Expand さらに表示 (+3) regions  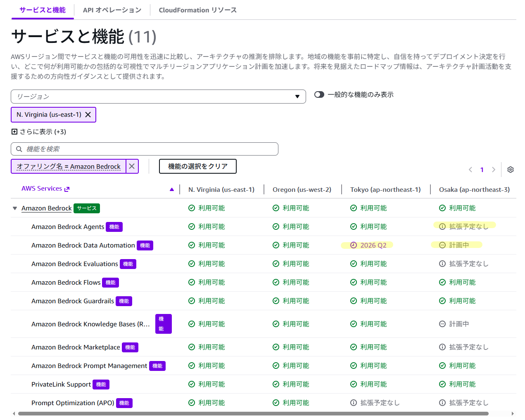[39, 132]
